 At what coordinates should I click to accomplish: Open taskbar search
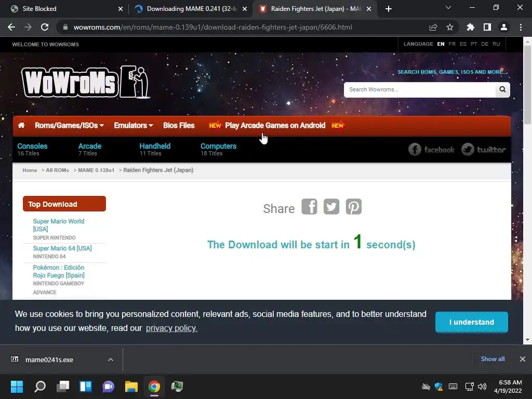pyautogui.click(x=40, y=387)
